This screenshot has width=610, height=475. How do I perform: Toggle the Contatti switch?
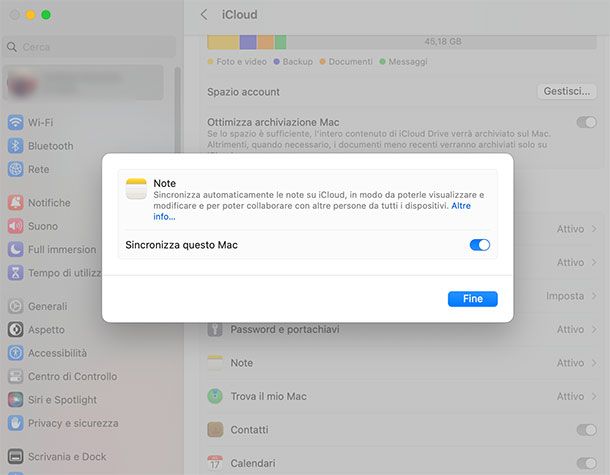pos(587,430)
